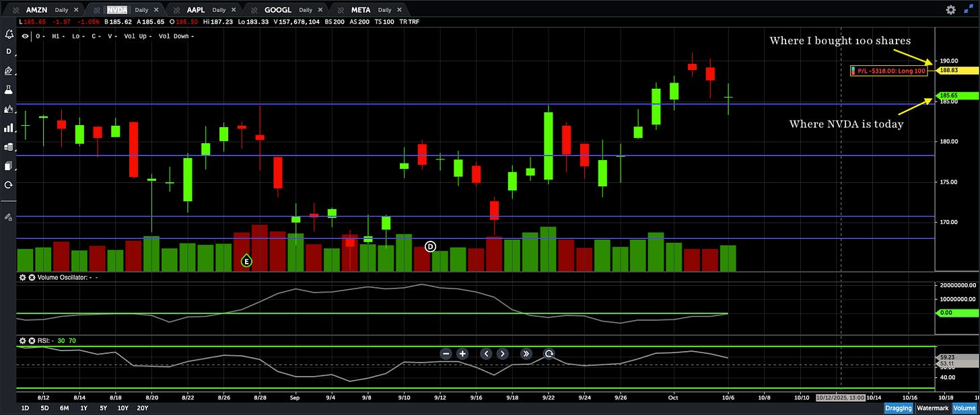Set time range to 1Y
Screen dimensions: 980x415
[83, 408]
